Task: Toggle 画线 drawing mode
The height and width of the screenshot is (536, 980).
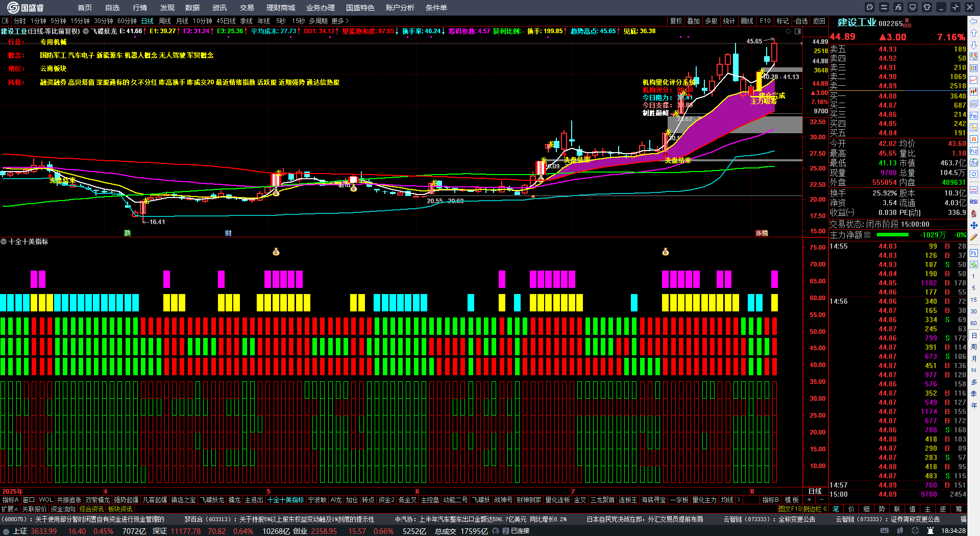Action: pyautogui.click(x=747, y=21)
